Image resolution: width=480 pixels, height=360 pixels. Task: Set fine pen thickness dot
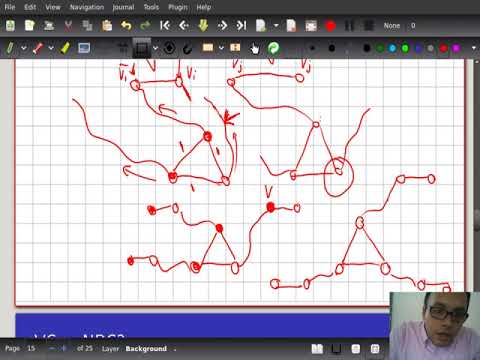click(x=312, y=48)
